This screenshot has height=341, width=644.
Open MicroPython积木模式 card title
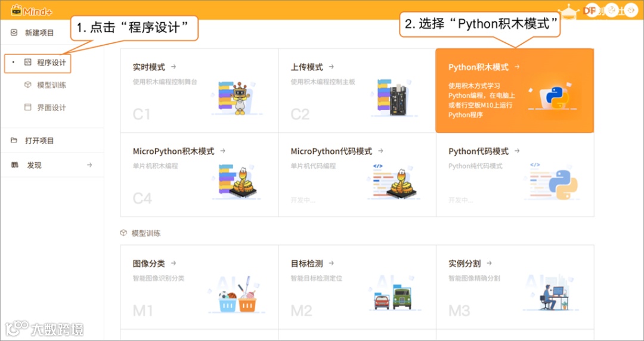tap(174, 151)
